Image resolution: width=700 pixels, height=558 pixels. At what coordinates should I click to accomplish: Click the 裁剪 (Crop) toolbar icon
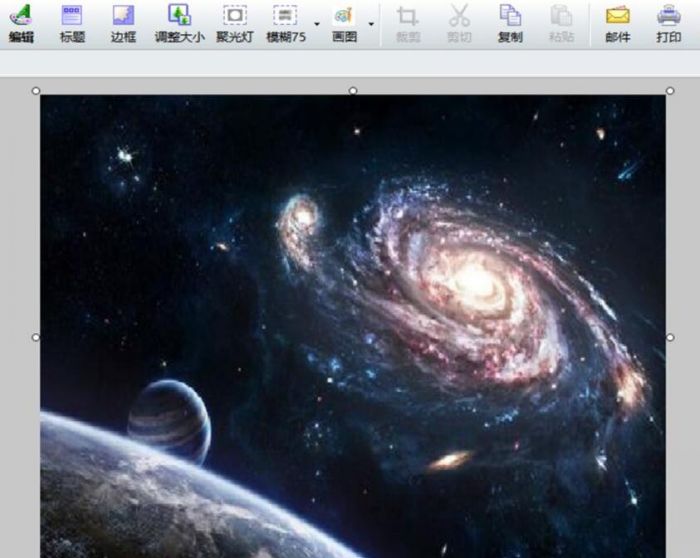coord(407,23)
